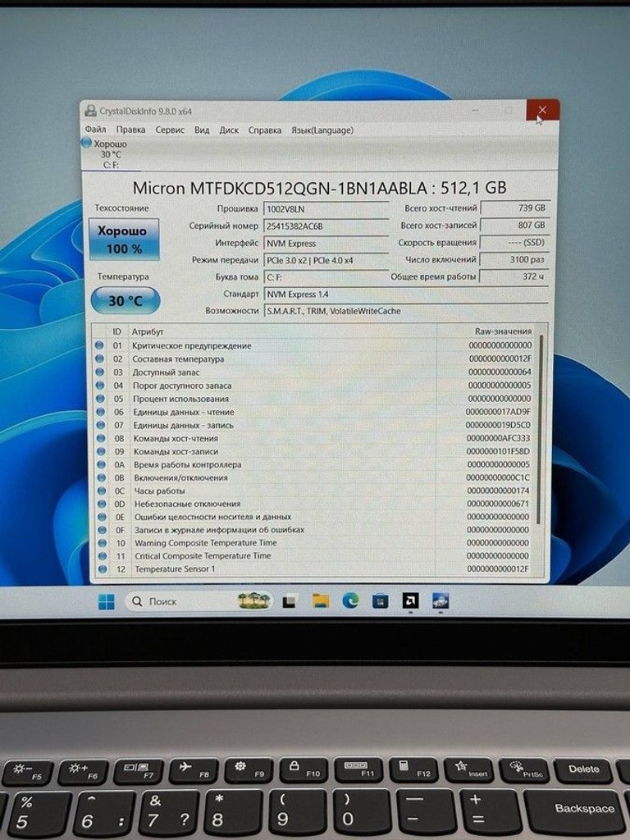The image size is (630, 840).
Task: Click the standard field NVM Express 1.4
Action: (x=405, y=294)
